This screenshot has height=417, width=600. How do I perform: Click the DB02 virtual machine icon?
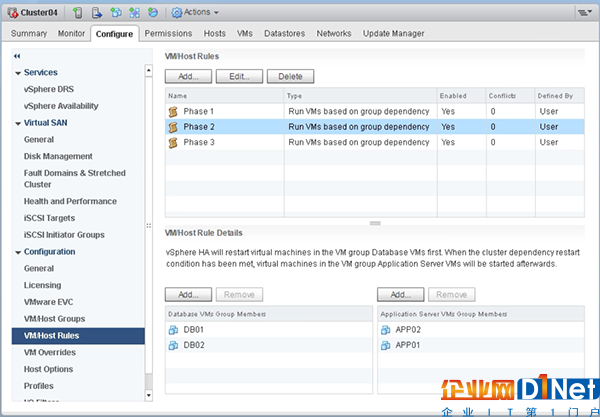(173, 345)
